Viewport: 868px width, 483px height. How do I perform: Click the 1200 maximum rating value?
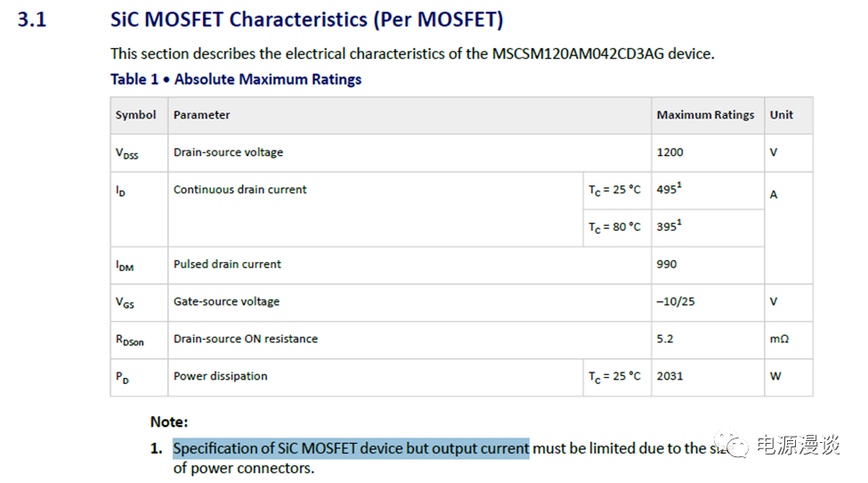[x=670, y=152]
